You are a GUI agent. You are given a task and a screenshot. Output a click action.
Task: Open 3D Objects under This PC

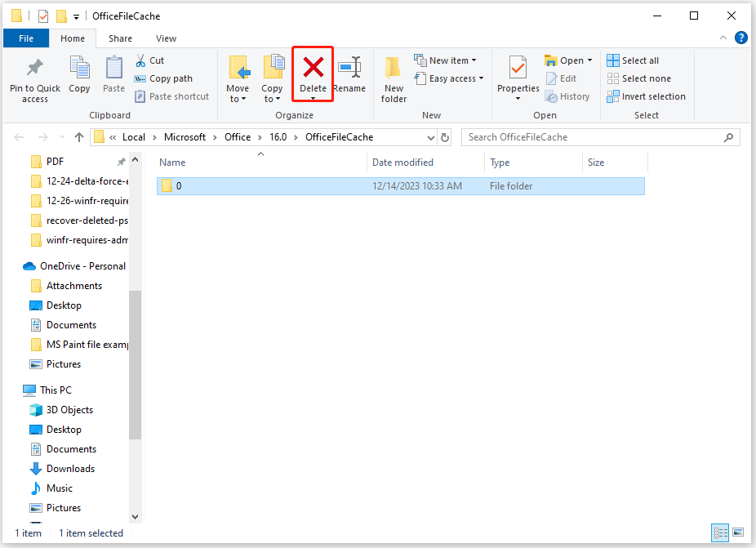(61, 410)
